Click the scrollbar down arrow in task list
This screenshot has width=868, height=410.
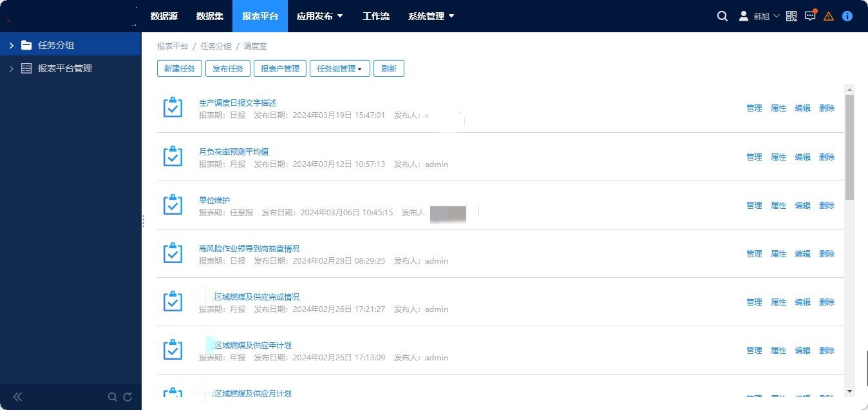(849, 391)
